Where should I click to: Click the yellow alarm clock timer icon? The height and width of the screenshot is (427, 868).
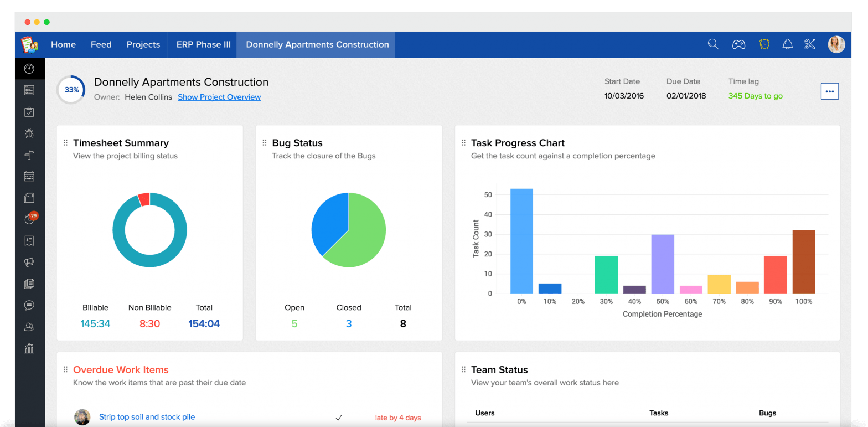[x=764, y=44]
